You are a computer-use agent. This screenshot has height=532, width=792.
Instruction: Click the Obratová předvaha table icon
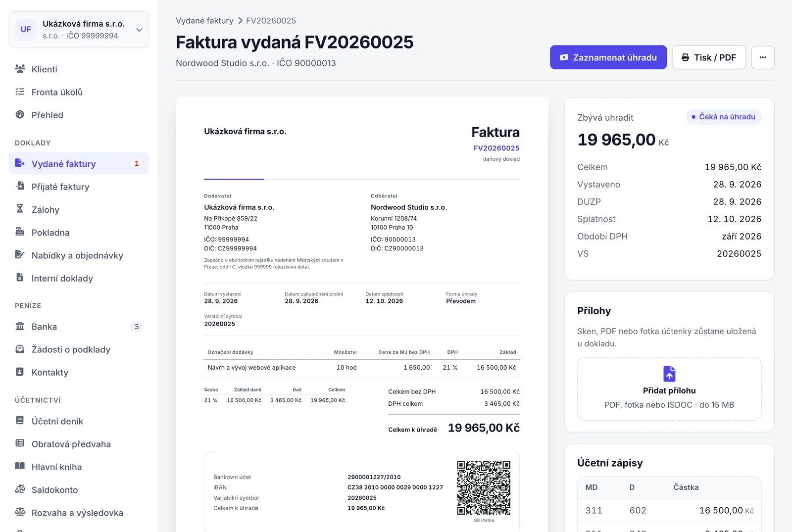click(20, 443)
